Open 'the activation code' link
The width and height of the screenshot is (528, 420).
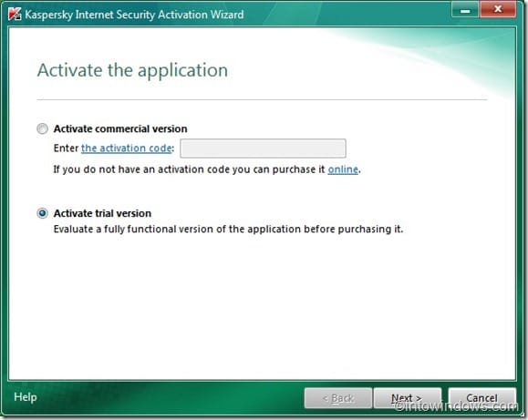(x=126, y=149)
